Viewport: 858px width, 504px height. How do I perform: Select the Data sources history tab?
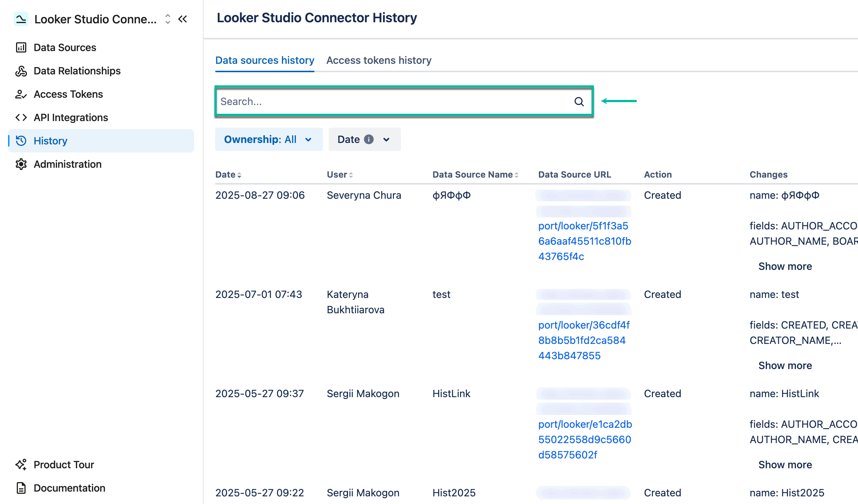coord(264,60)
